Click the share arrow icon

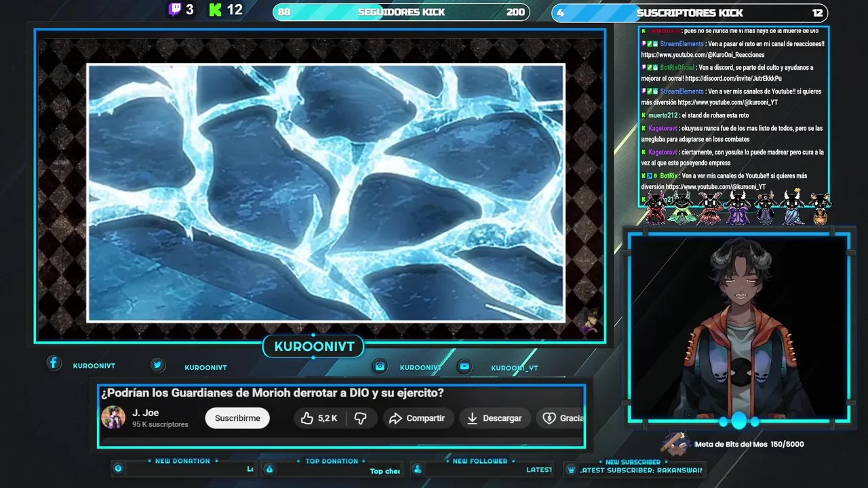click(395, 418)
